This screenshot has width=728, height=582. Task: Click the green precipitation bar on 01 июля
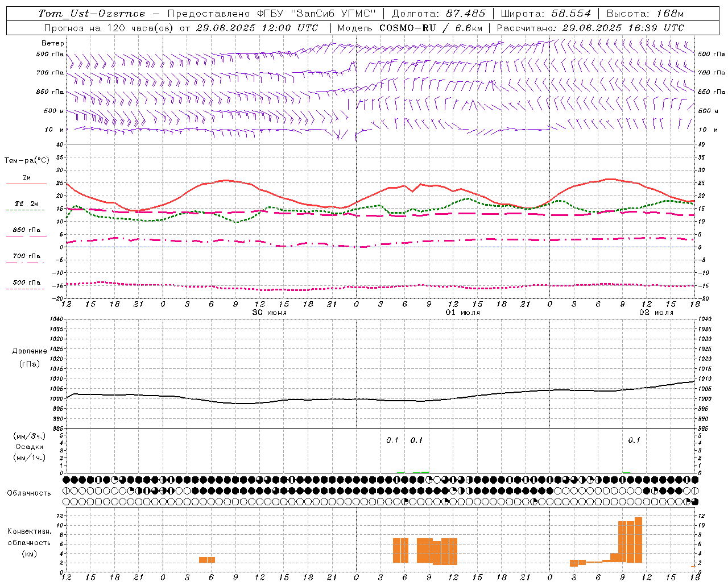tap(425, 472)
